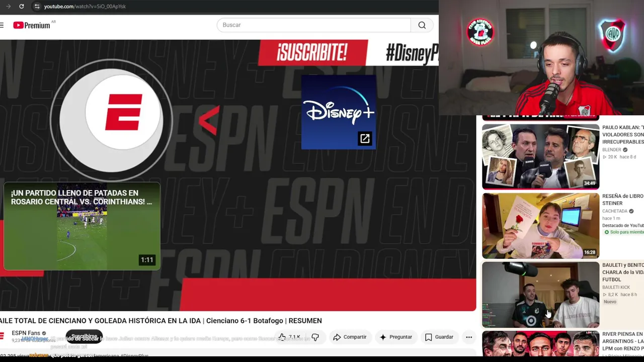
Task: Open the BAULETI KICK channel name
Action: 616,287
